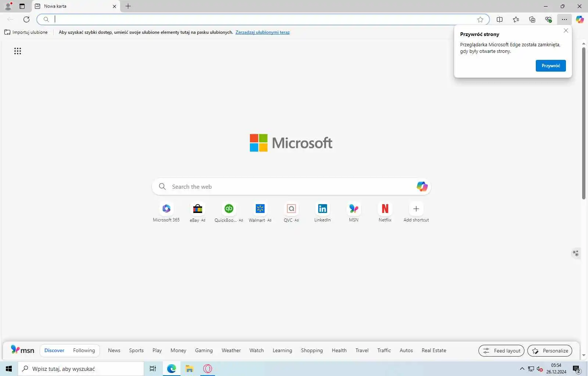The width and height of the screenshot is (588, 376).
Task: Open the Favorites list icon
Action: (x=516, y=19)
